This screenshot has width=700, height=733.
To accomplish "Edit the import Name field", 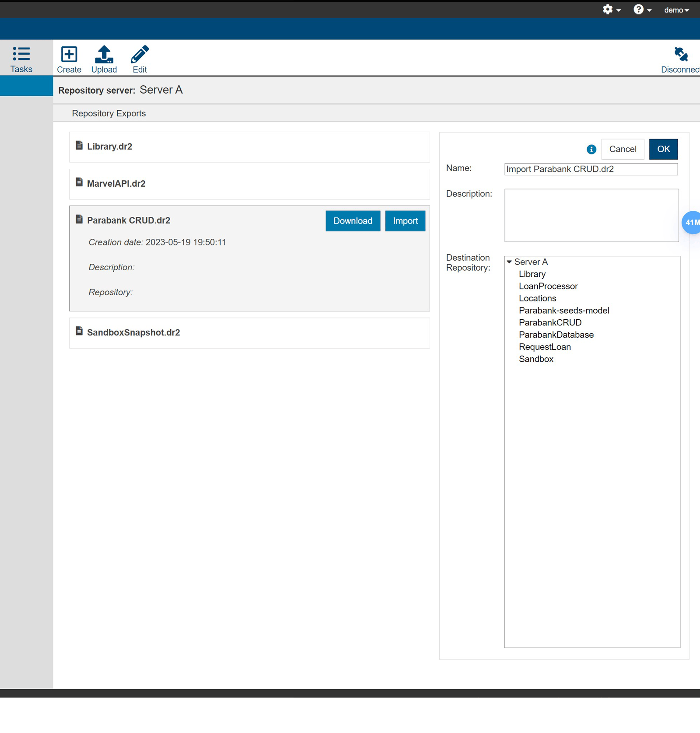I will (x=591, y=169).
